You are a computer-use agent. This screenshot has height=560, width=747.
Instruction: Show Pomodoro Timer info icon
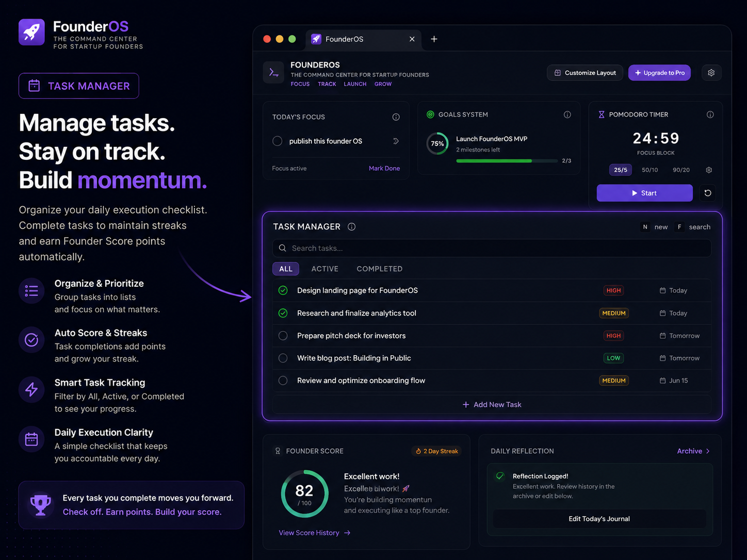coord(710,114)
